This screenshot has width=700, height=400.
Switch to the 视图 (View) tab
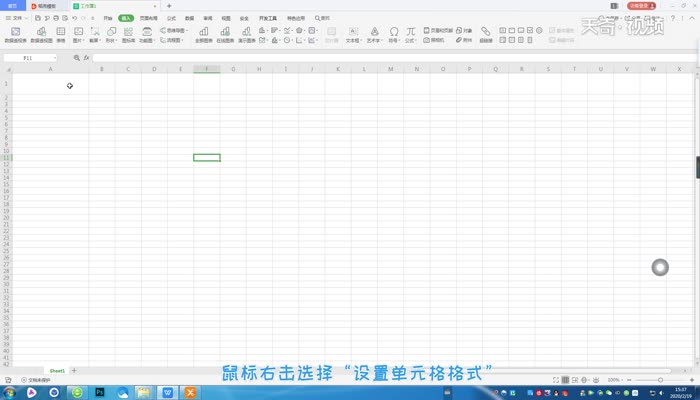[226, 18]
